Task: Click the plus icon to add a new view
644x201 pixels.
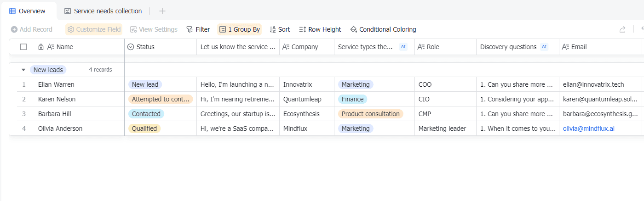Action: (x=162, y=11)
